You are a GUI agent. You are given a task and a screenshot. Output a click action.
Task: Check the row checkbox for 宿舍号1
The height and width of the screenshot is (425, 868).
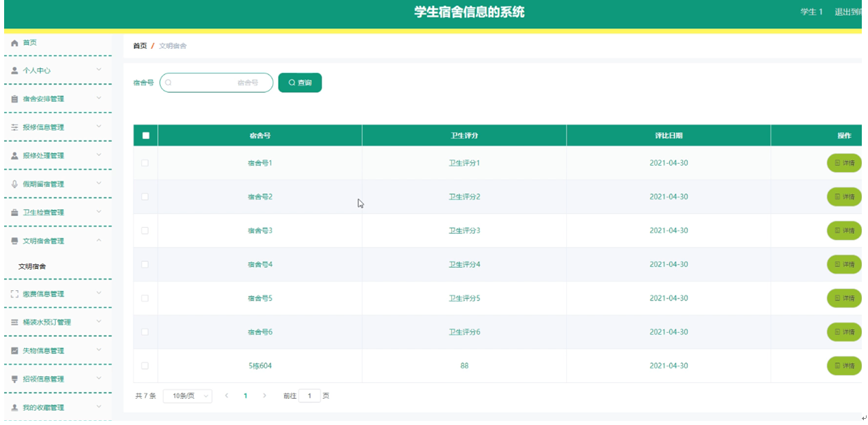pyautogui.click(x=145, y=163)
